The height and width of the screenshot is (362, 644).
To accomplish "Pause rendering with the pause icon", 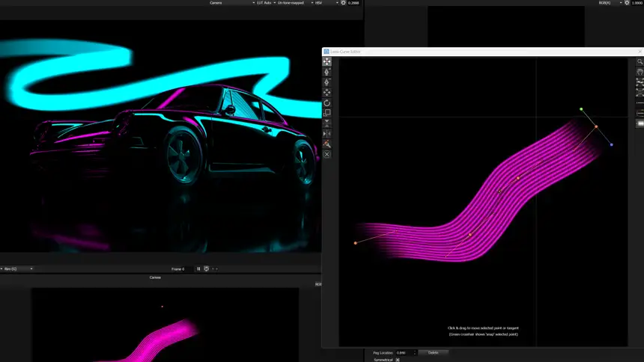I will click(198, 269).
